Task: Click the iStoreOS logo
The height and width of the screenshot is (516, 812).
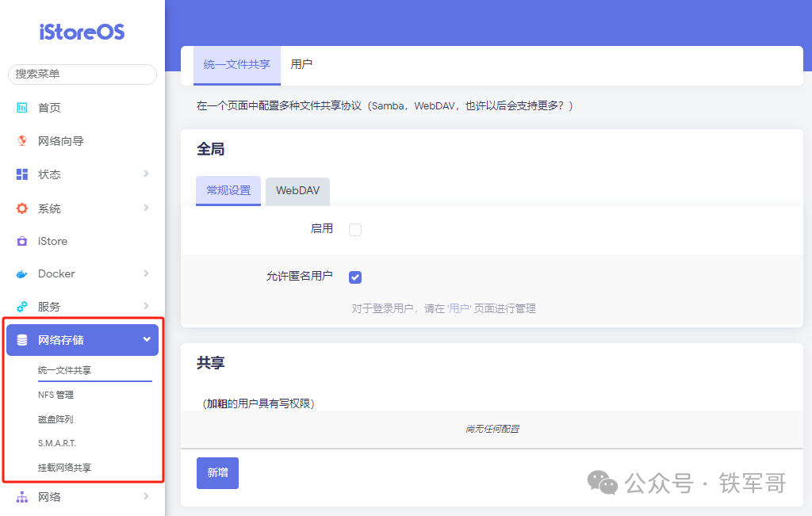Action: tap(82, 32)
